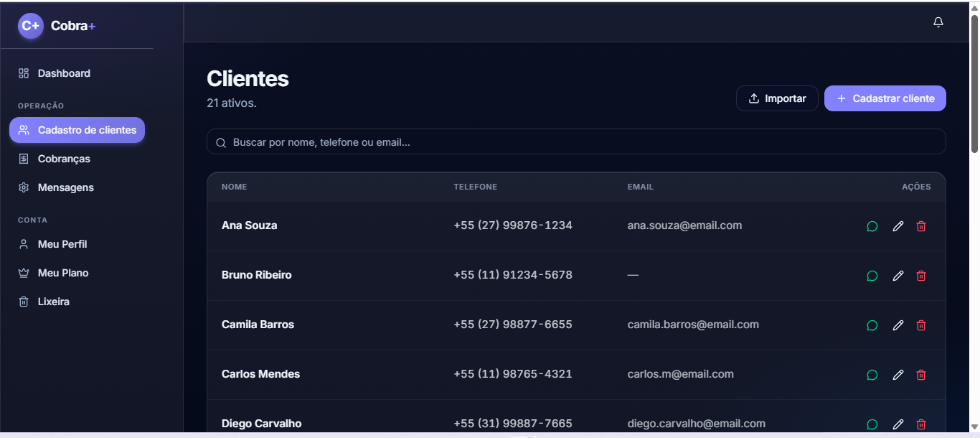Delete Bruno Ribeiro with the trash icon

[x=921, y=276]
